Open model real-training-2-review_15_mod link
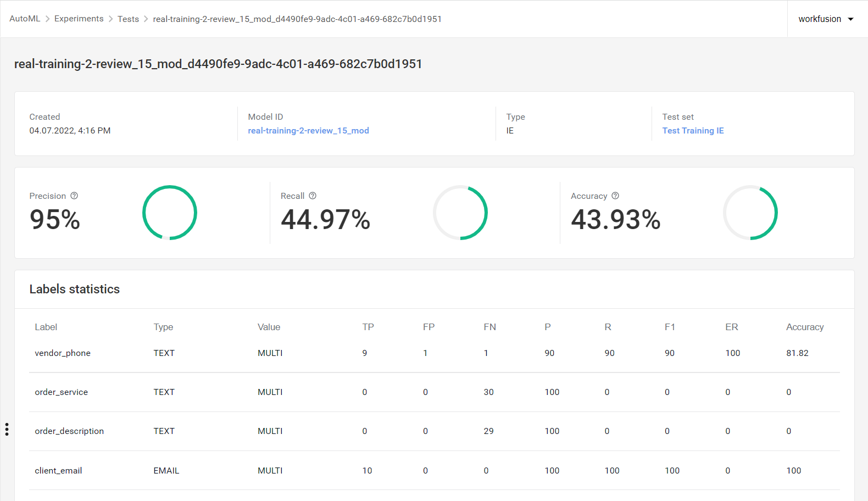 [308, 131]
